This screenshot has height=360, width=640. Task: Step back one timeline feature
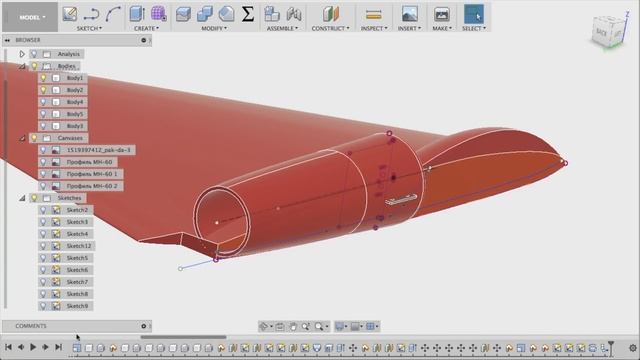point(20,347)
